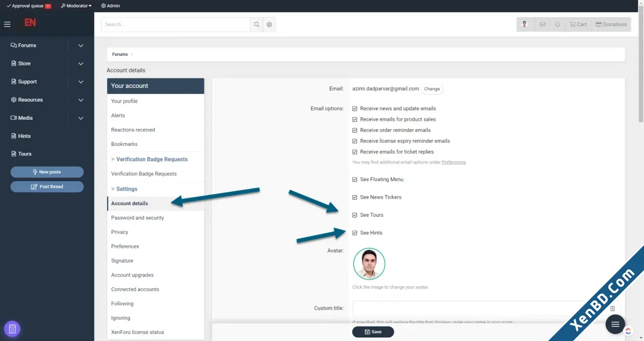Image resolution: width=644 pixels, height=341 pixels.
Task: Open XenForo license status
Action: click(155, 332)
